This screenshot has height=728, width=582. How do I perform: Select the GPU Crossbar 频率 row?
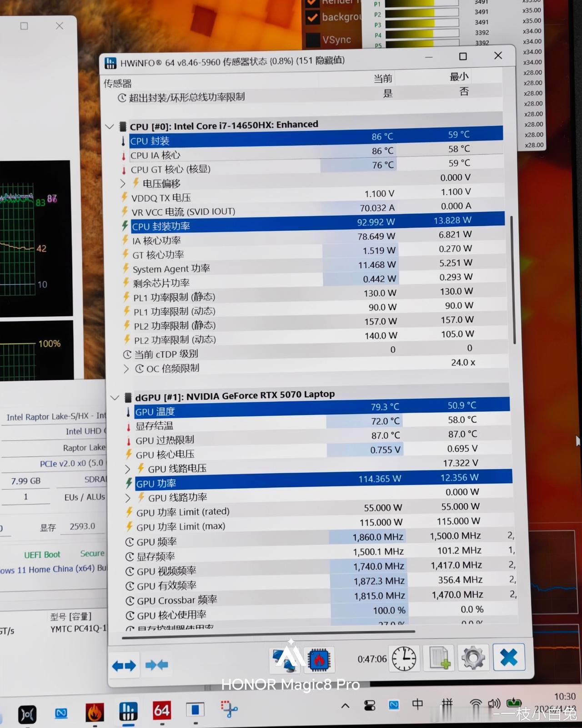[x=321, y=597]
